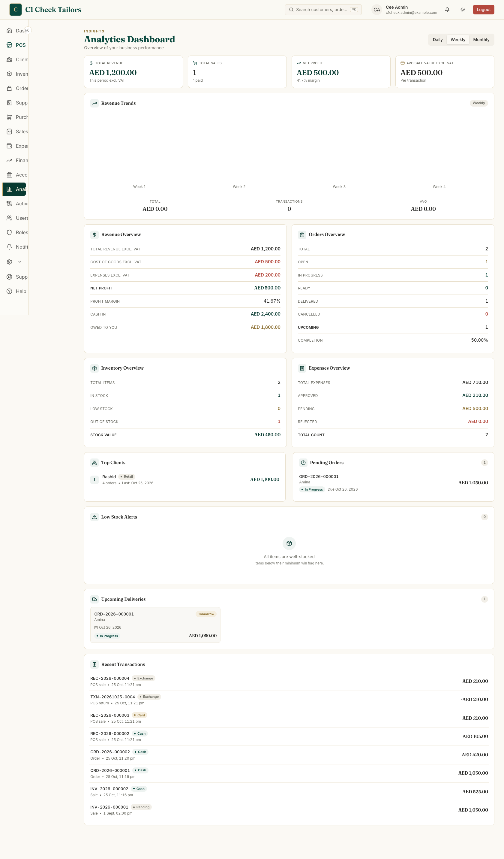Open the Finance trend icon in sidebar
Screen dimensions: 504x859
tap(9, 160)
